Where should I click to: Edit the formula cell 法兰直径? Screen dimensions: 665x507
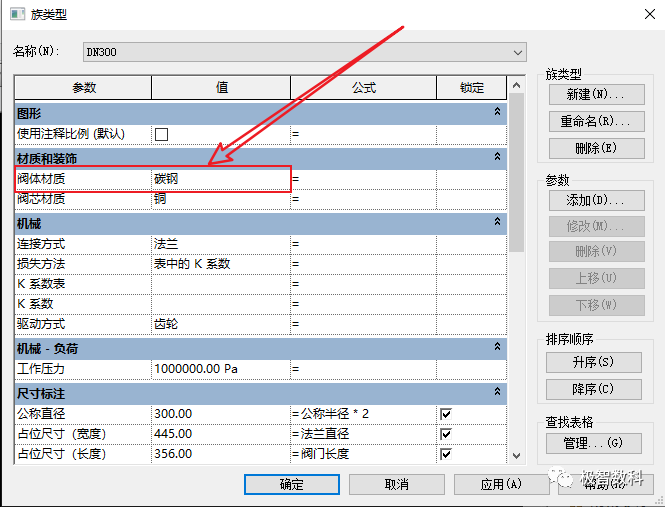tap(363, 434)
